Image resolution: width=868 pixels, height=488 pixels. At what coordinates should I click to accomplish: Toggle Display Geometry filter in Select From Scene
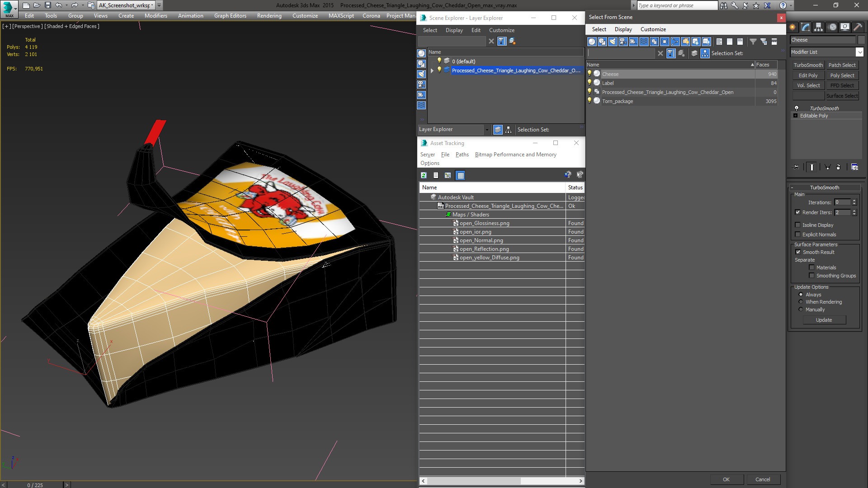pos(592,42)
